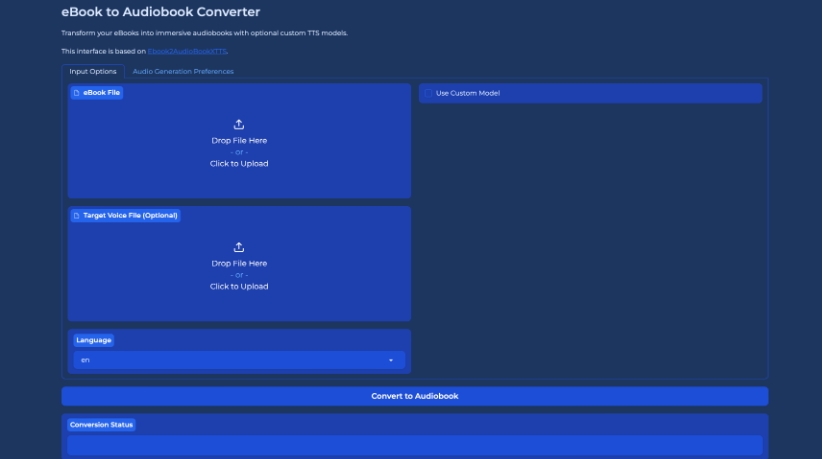Switch to the Input Options tab
822x459 pixels.
click(x=93, y=72)
